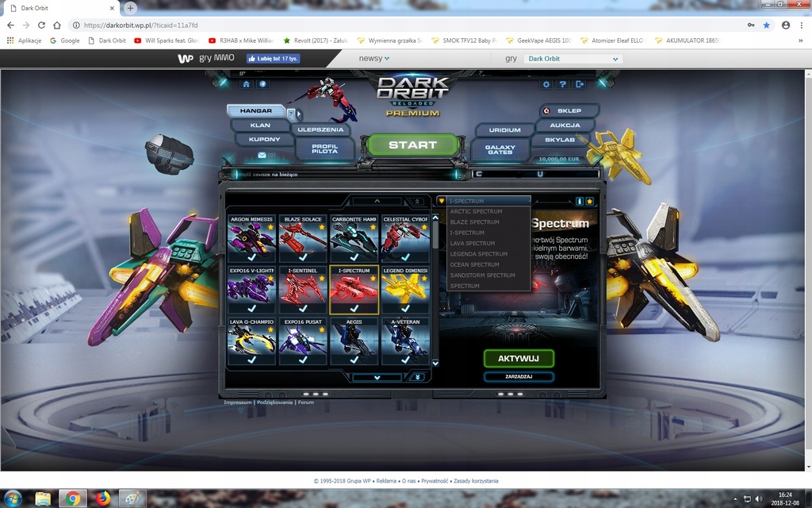The image size is (812, 508).
Task: Reload the page with Chrome refresh icon
Action: (41, 25)
